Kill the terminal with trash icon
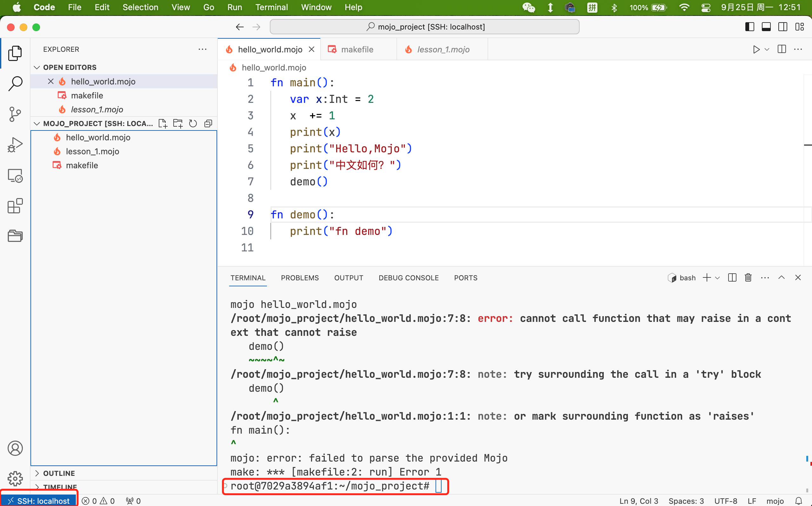The height and width of the screenshot is (506, 812). (748, 278)
